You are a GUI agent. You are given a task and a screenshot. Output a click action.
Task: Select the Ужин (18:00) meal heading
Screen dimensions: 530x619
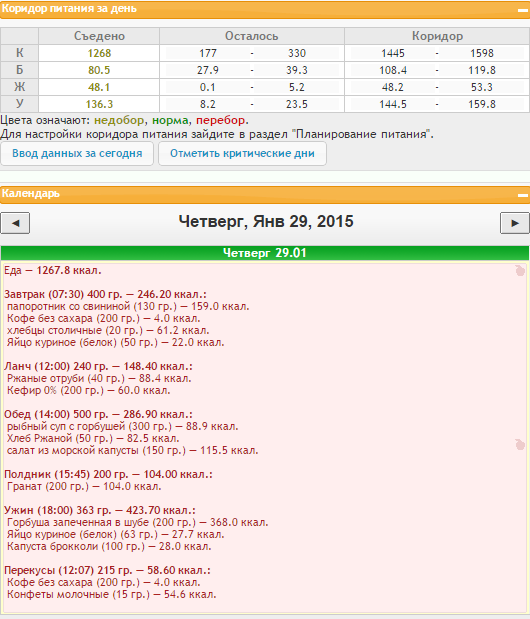coord(100,510)
